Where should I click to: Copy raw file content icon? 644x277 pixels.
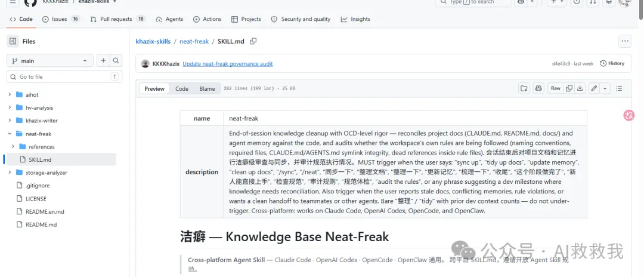[x=569, y=88]
